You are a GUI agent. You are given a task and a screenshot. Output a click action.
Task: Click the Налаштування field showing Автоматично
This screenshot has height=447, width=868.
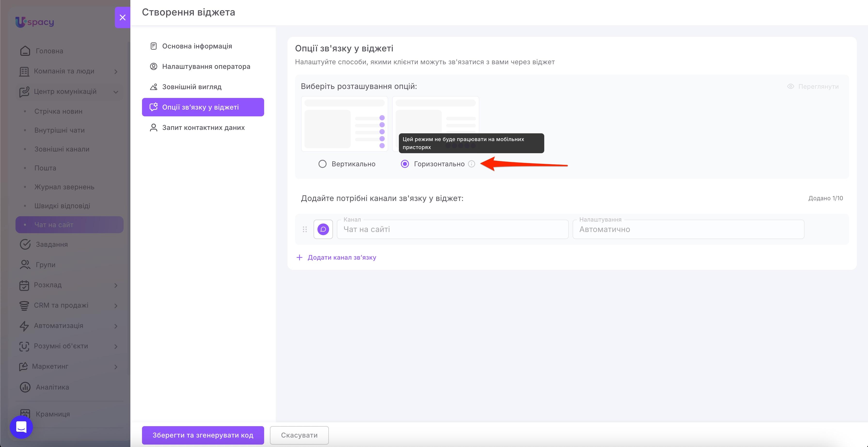coord(688,229)
